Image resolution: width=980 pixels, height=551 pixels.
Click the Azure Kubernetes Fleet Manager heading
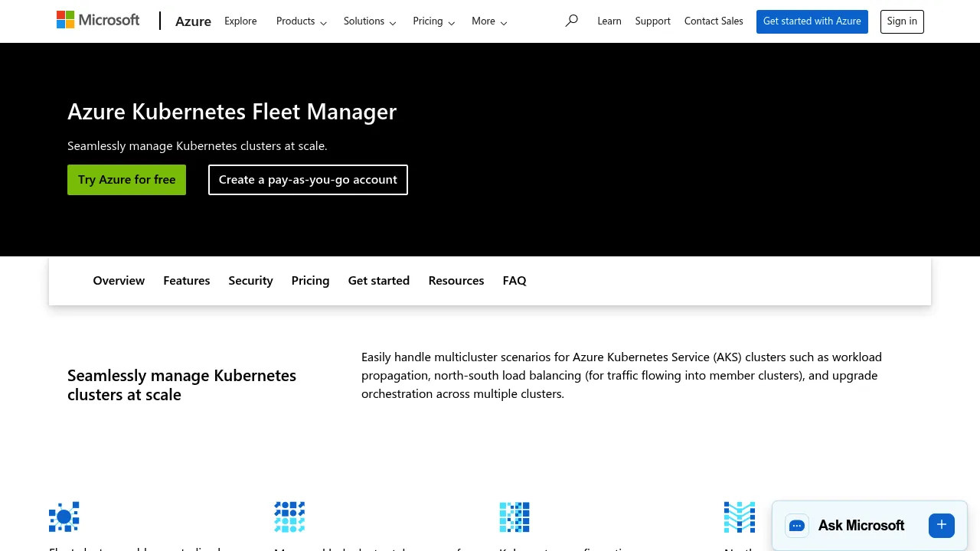click(x=232, y=112)
